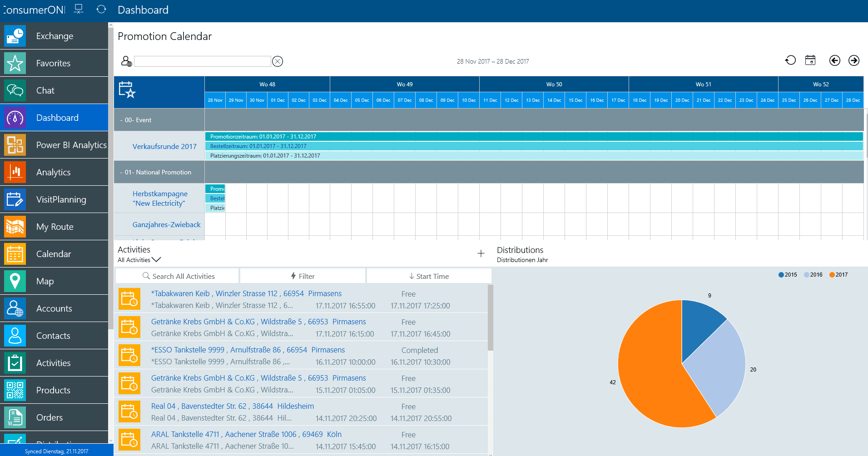Click the Filter button in Activities

pos(303,276)
